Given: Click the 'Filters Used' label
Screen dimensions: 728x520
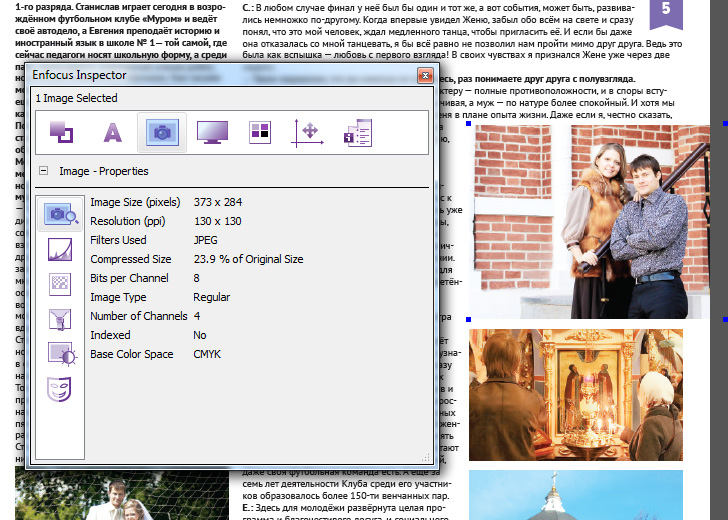Looking at the screenshot, I should tap(118, 240).
